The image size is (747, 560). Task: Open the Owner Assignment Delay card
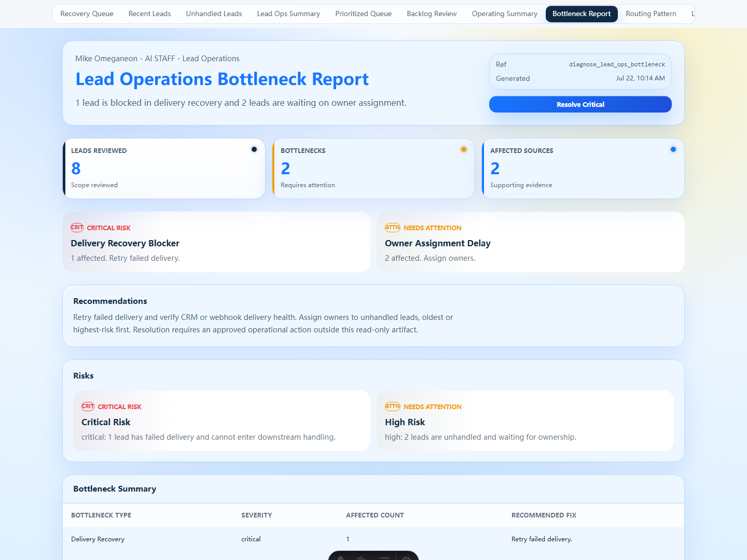click(x=531, y=242)
